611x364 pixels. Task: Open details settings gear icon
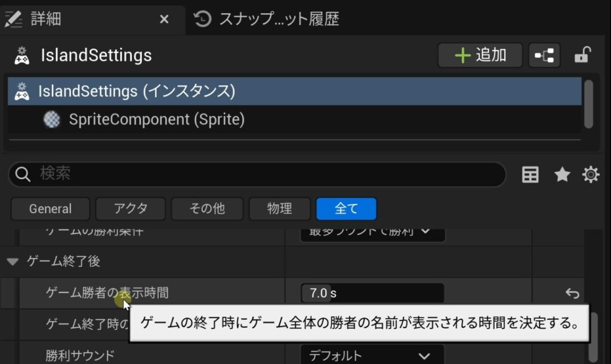click(x=591, y=174)
